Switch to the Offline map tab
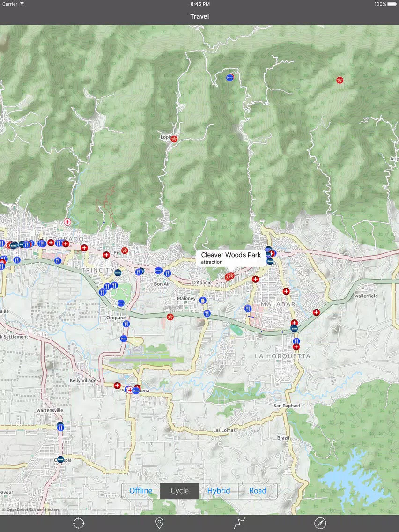This screenshot has height=532, width=399. (x=141, y=491)
